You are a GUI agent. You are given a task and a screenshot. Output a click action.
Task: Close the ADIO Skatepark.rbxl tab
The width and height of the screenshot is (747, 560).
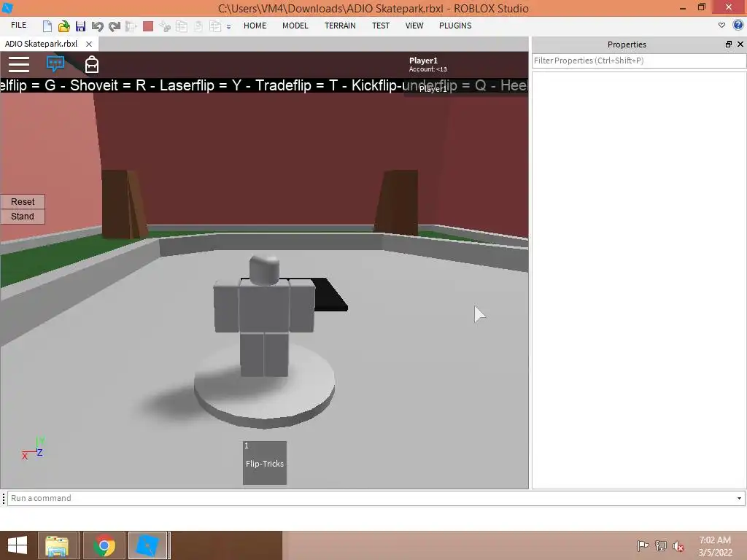(88, 44)
